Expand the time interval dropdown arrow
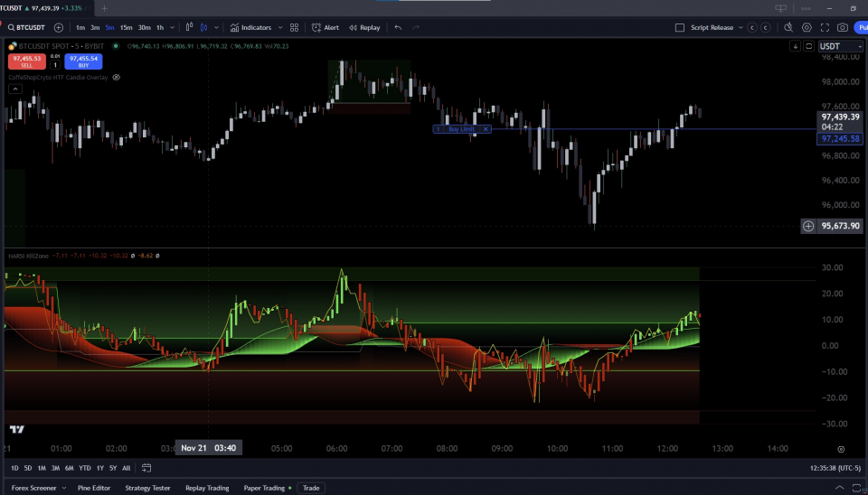 point(172,27)
